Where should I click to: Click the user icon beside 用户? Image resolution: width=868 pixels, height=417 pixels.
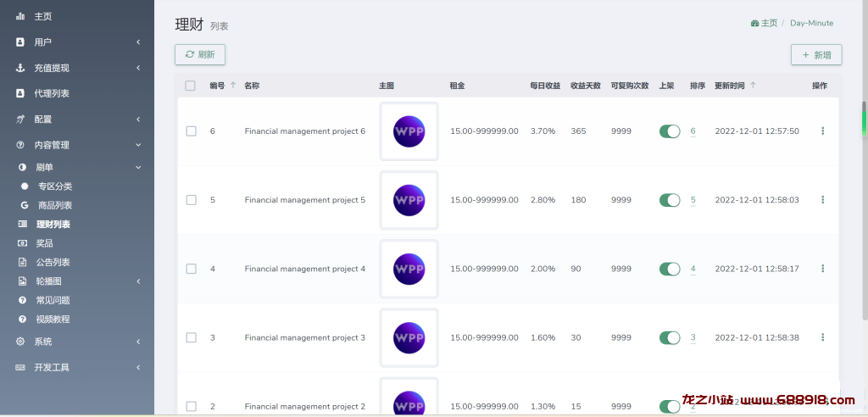20,42
